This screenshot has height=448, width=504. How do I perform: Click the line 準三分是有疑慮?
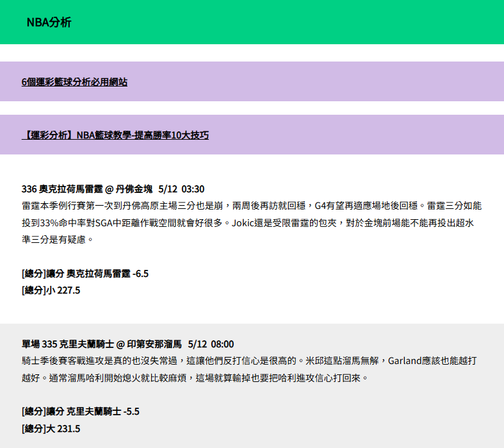tap(57, 240)
